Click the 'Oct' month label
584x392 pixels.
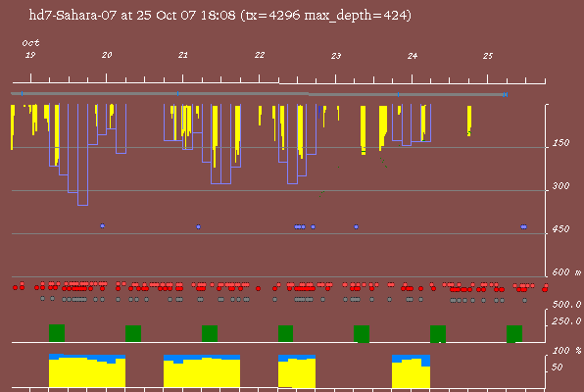[30, 43]
